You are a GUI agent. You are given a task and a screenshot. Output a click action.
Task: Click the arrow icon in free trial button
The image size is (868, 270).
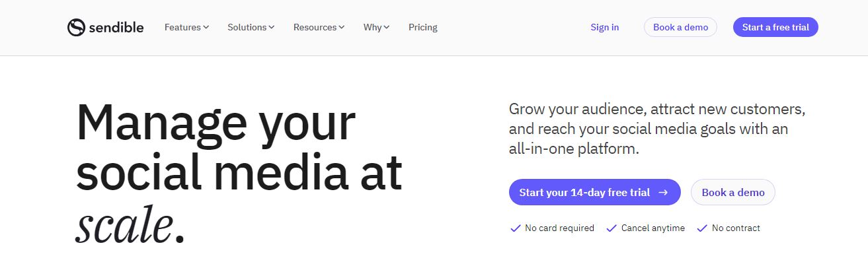coord(664,193)
